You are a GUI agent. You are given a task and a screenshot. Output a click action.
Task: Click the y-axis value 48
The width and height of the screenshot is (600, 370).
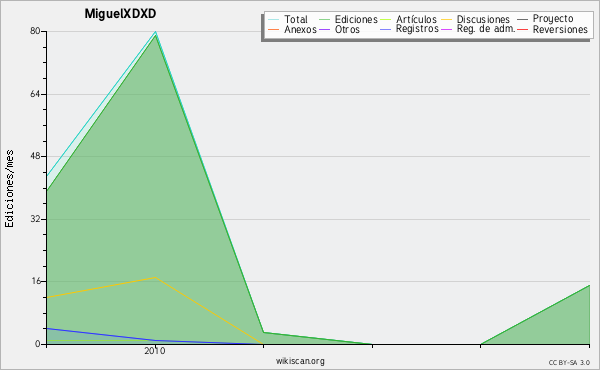pos(35,156)
